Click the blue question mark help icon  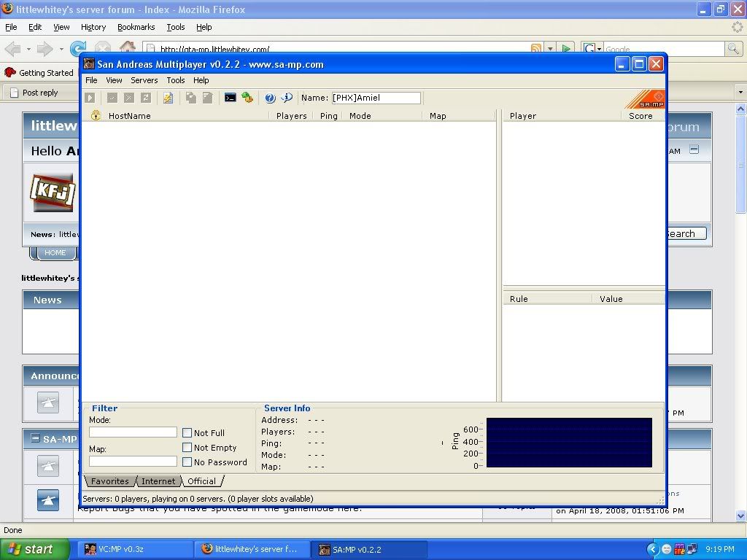tap(270, 98)
